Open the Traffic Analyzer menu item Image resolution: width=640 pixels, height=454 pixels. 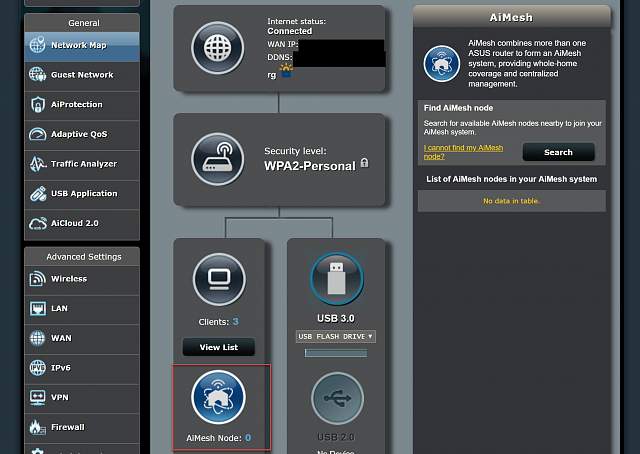[x=82, y=164]
